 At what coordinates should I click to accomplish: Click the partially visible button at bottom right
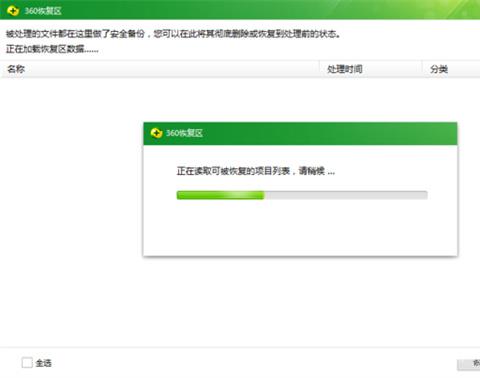pos(469,364)
